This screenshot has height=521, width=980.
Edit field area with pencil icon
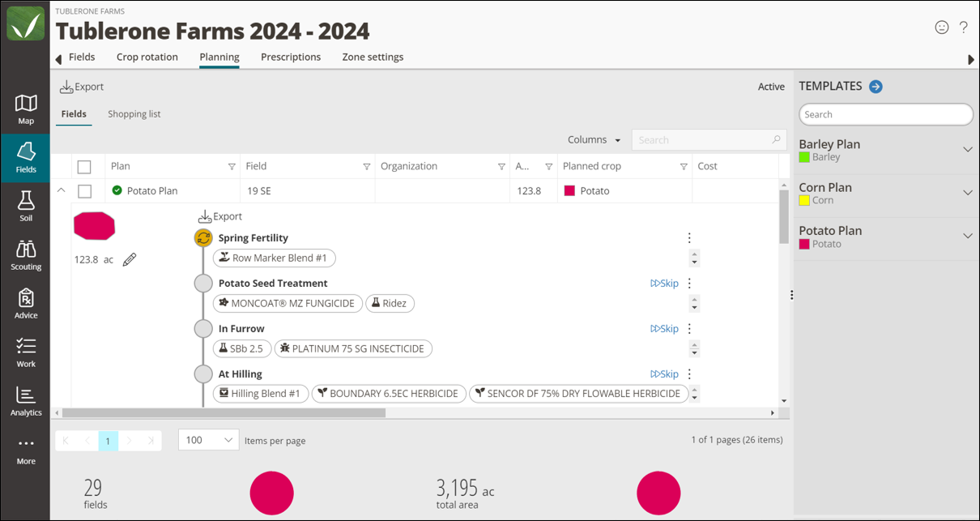point(130,259)
